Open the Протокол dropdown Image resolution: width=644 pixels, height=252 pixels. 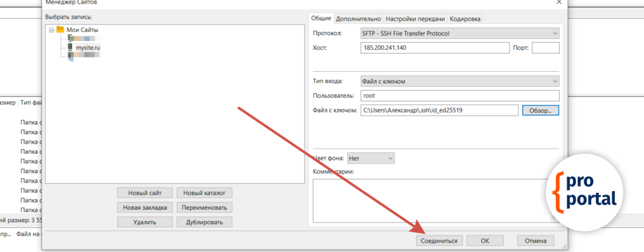pos(460,33)
